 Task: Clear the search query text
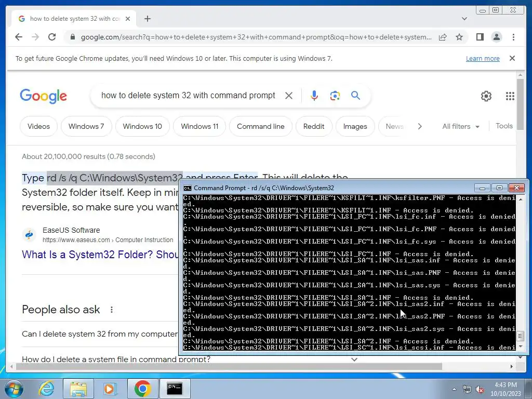pos(289,96)
